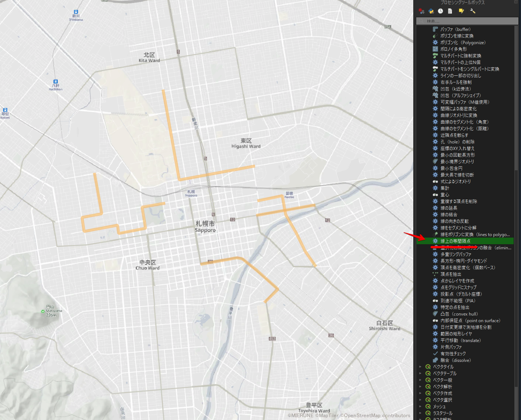Select the ポリゴン化 (Polygonize) gear icon

click(x=435, y=42)
